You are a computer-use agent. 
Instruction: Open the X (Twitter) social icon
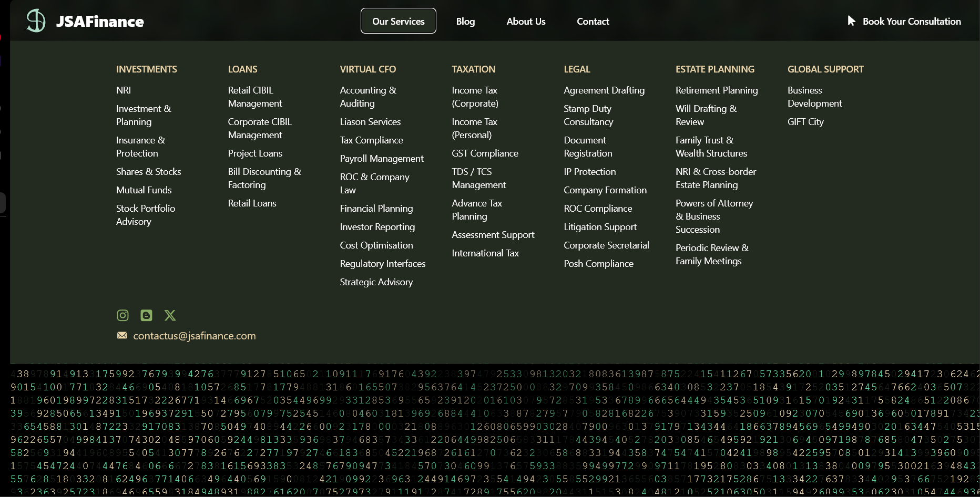point(170,315)
